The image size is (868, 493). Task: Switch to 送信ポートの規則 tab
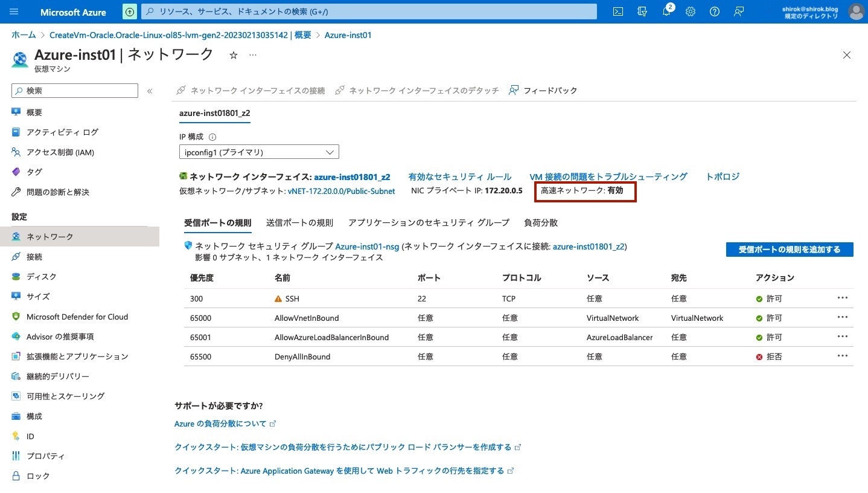[x=299, y=223]
